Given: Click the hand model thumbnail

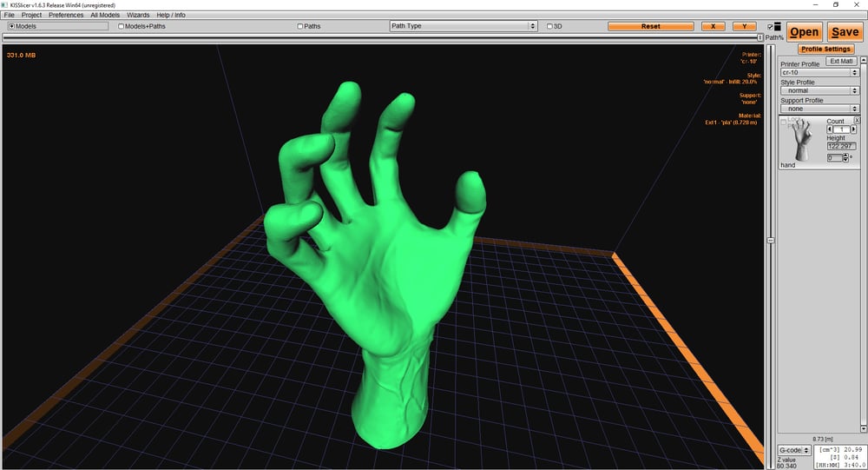Looking at the screenshot, I should 801,139.
